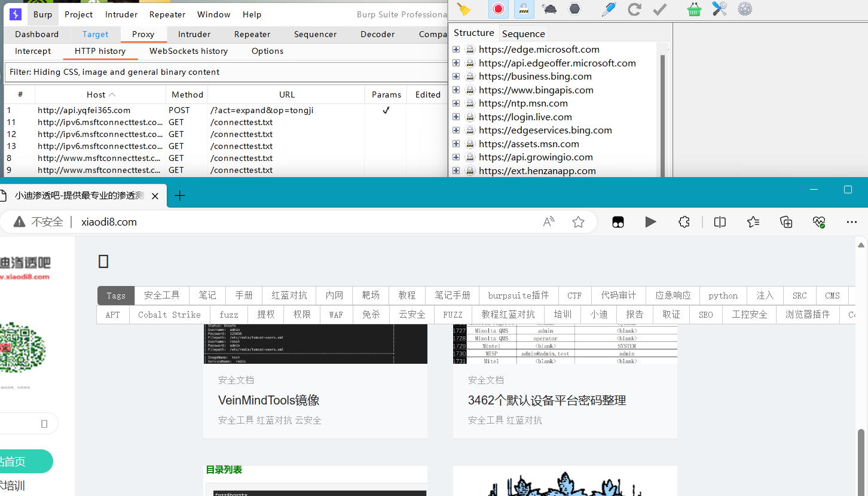The width and height of the screenshot is (868, 496).
Task: Expand https://edgeservices.bing.com node
Action: pos(456,130)
